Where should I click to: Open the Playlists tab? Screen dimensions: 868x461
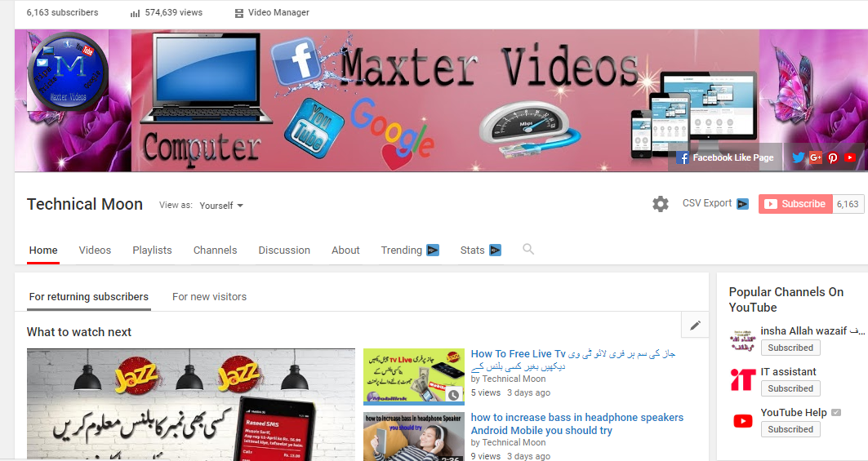pos(152,250)
